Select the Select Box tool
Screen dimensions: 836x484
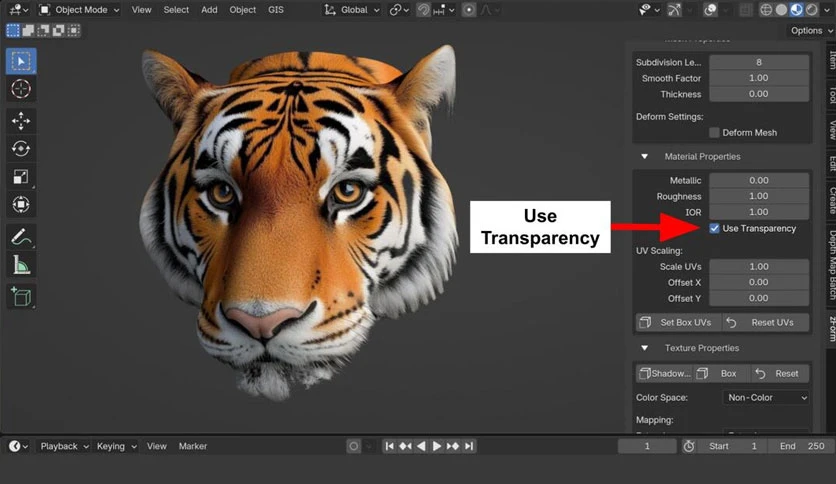(x=21, y=61)
